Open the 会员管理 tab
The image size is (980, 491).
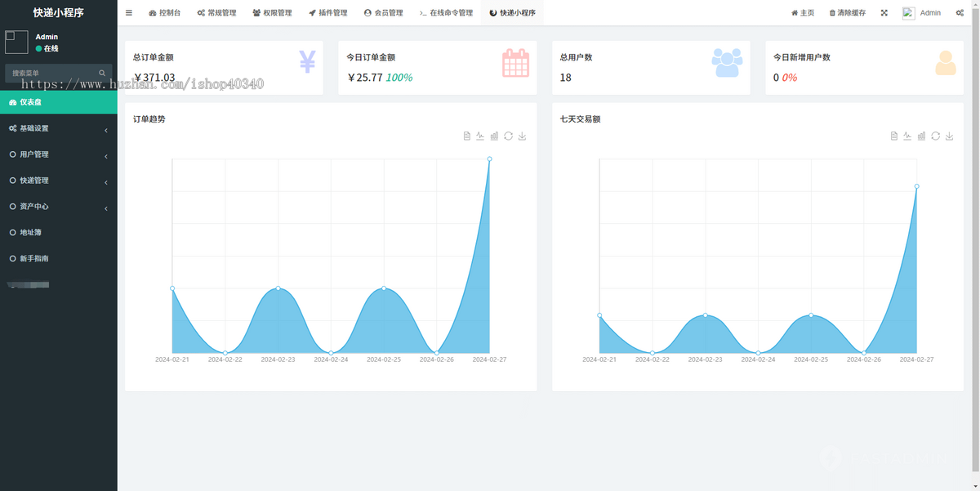click(383, 13)
